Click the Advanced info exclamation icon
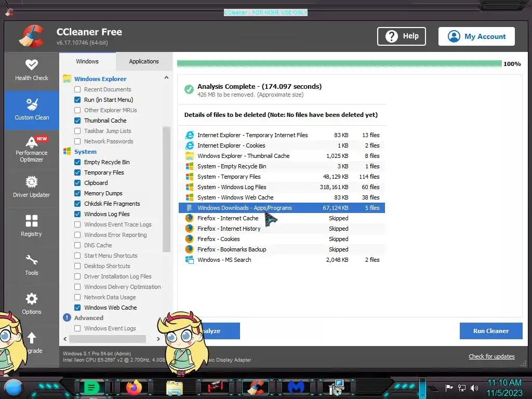The width and height of the screenshot is (532, 399). coord(67,318)
